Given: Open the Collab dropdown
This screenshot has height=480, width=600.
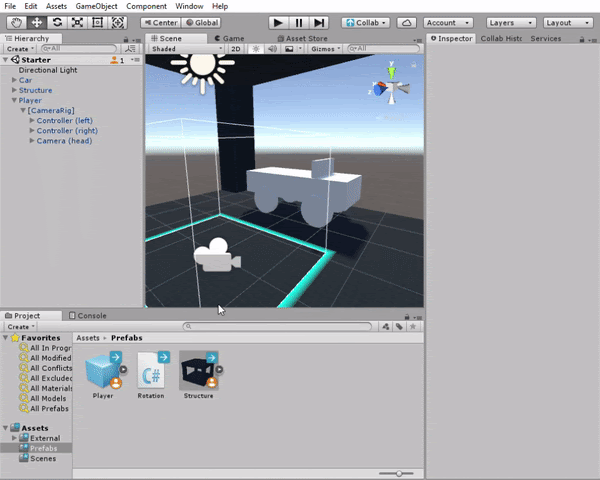Looking at the screenshot, I should (x=366, y=23).
